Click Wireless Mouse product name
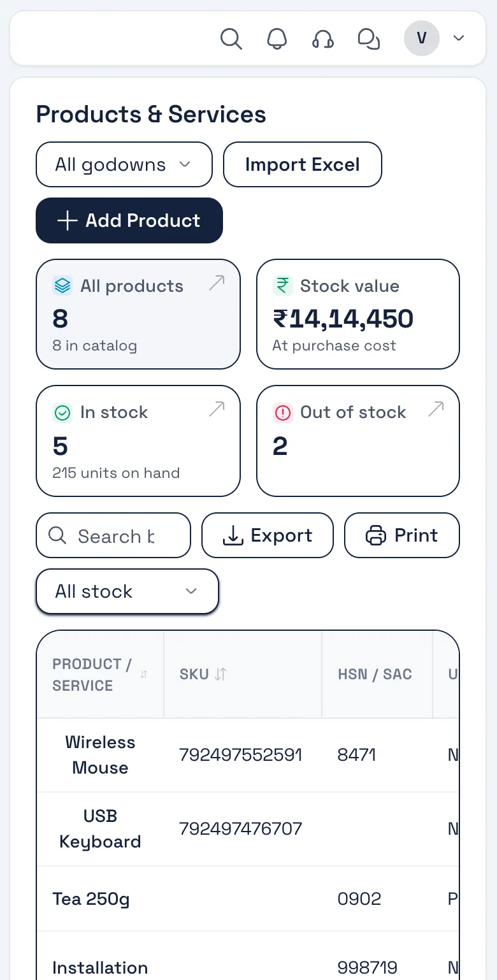 [100, 755]
